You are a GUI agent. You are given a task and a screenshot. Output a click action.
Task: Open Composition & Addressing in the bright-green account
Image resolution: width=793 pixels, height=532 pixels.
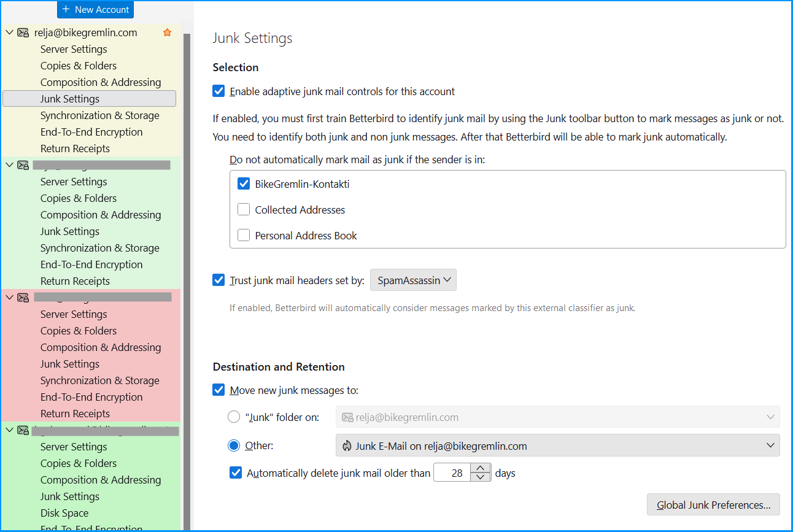tap(101, 480)
